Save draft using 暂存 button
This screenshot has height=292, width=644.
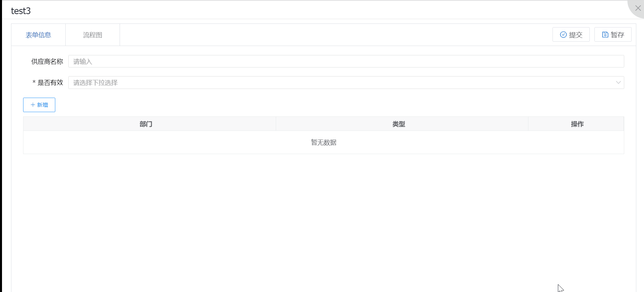tap(613, 35)
